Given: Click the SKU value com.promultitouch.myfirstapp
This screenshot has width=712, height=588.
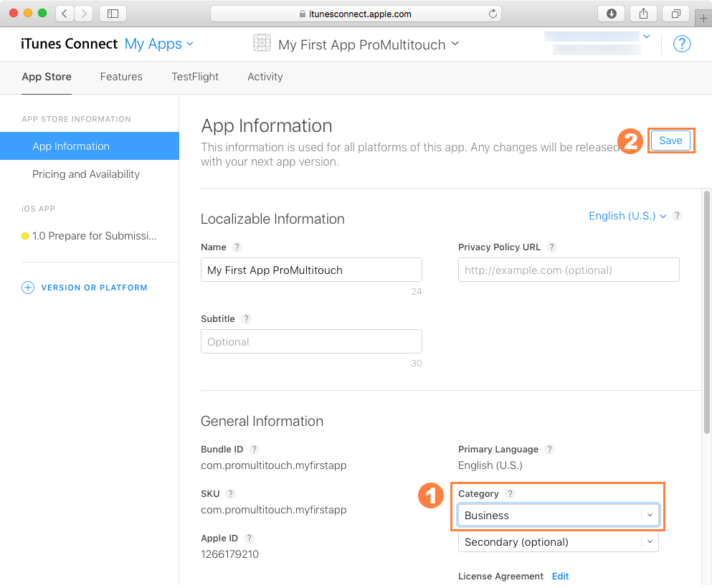Looking at the screenshot, I should 274,510.
